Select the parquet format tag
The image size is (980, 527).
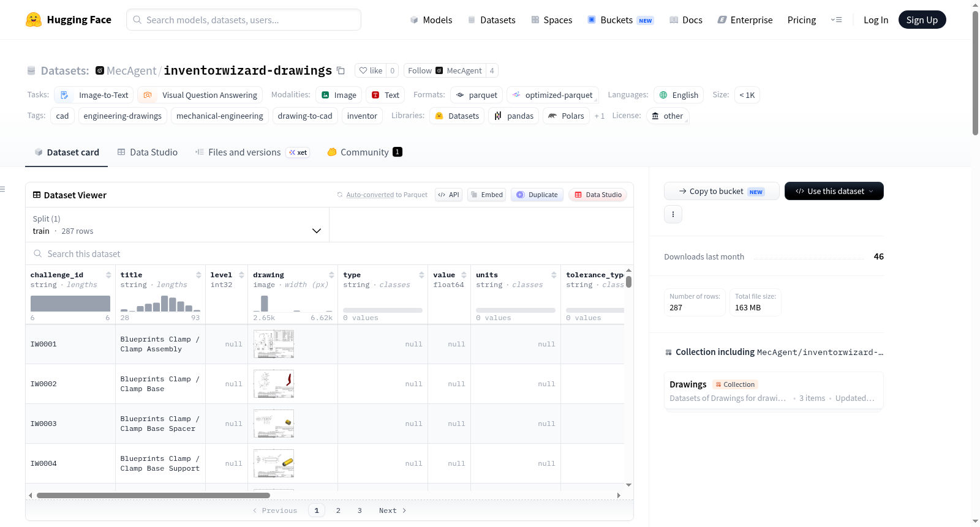point(477,95)
